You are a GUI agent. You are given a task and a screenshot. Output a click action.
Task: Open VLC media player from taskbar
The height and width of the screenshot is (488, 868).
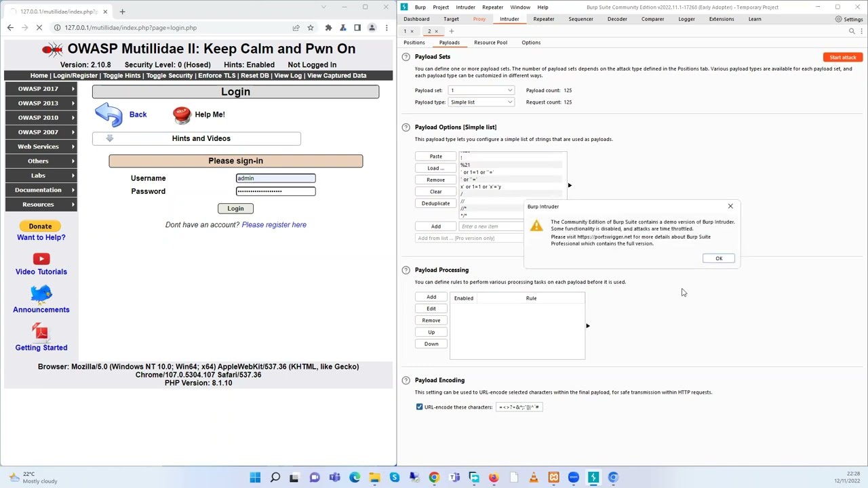click(x=534, y=477)
